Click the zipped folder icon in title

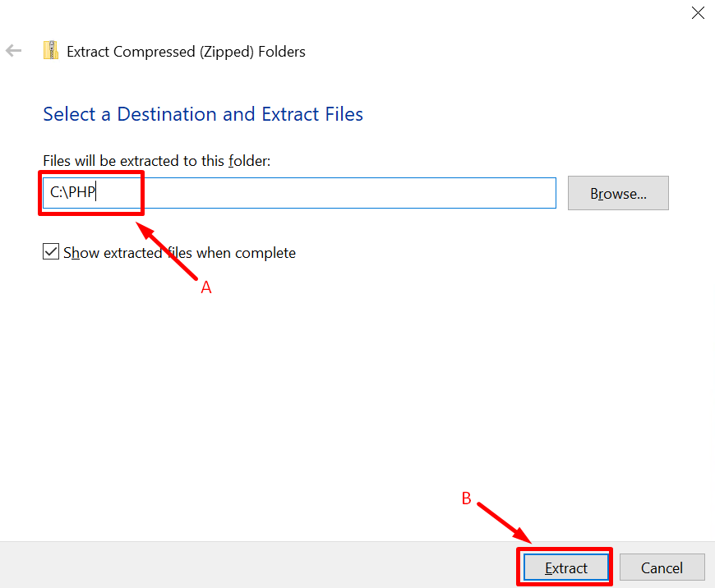(51, 51)
